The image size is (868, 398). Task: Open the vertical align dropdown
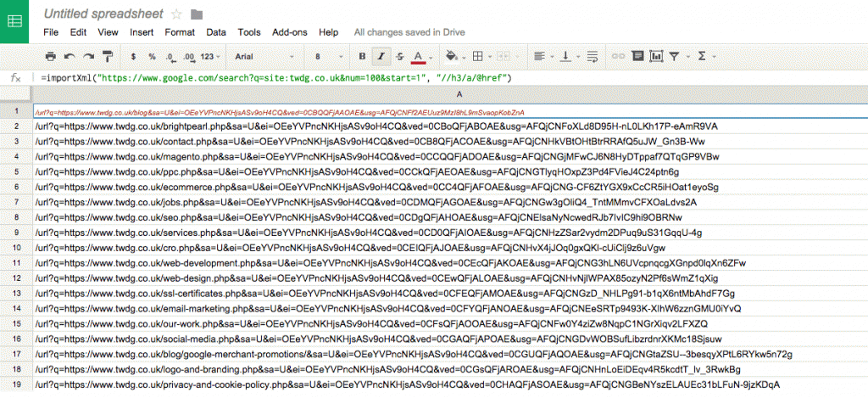point(569,57)
